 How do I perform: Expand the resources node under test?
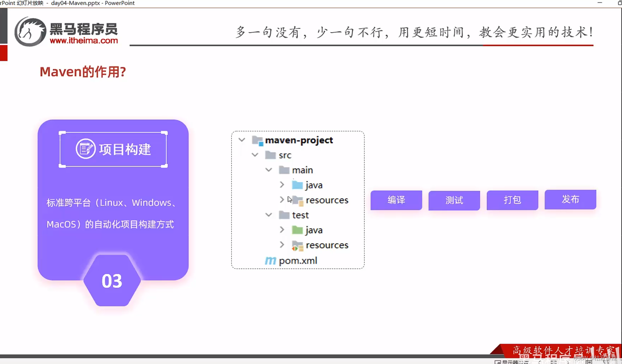click(282, 245)
